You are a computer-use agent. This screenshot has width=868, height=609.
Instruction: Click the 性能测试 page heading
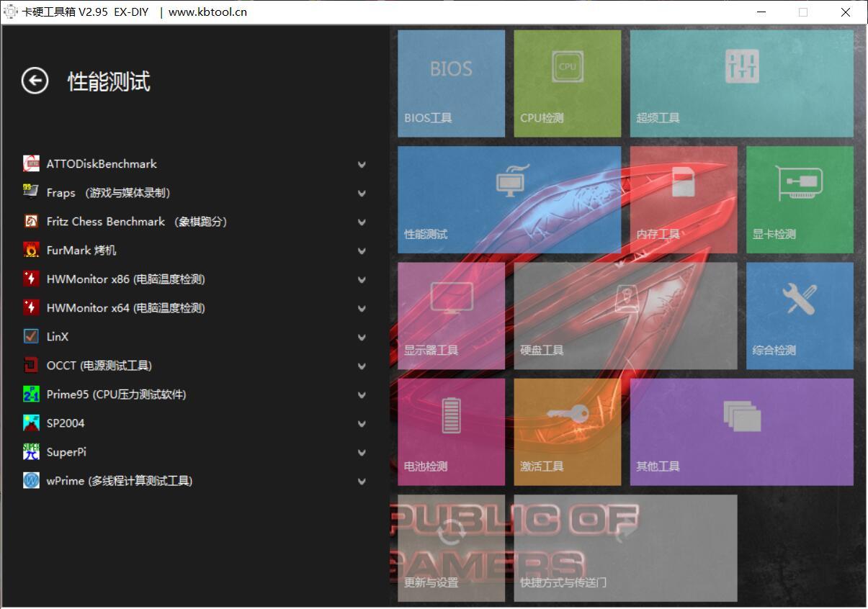109,81
